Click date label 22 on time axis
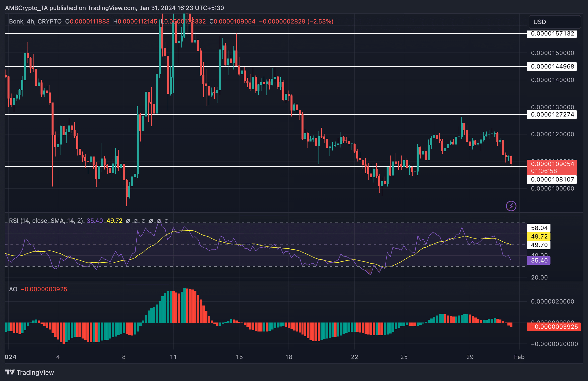The width and height of the screenshot is (588, 381). pos(355,357)
